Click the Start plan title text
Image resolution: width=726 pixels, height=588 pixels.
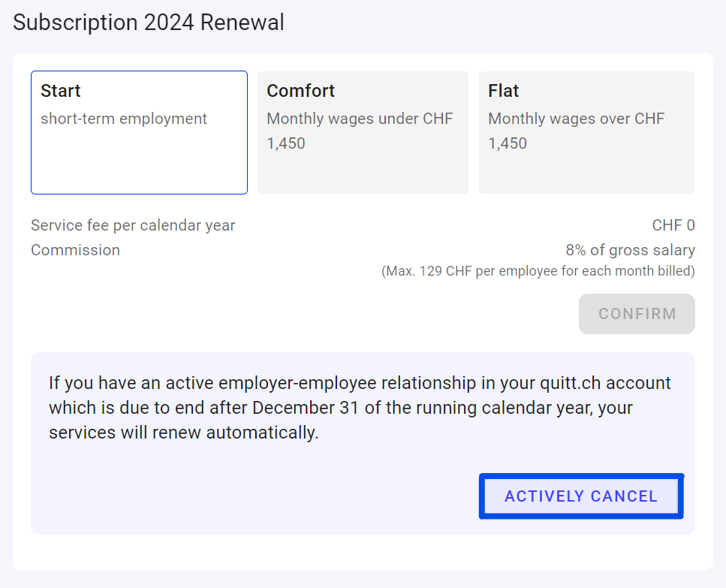pos(61,91)
